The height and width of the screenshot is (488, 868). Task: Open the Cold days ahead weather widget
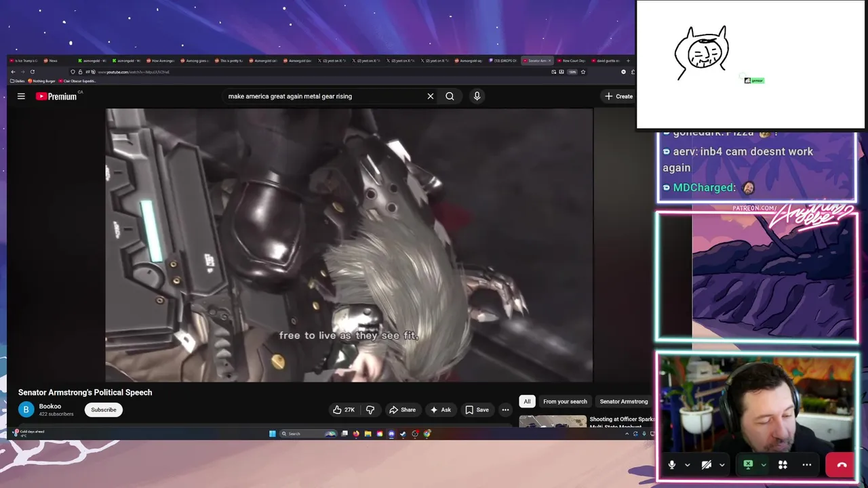(x=28, y=433)
